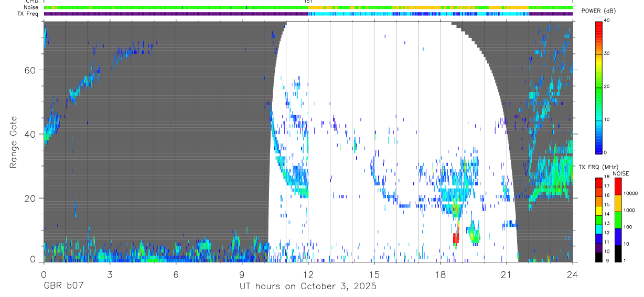Viewport: 644px width, 297px height.
Task: Pick the cyan segment of TX FRQ legend
Action: [599, 229]
